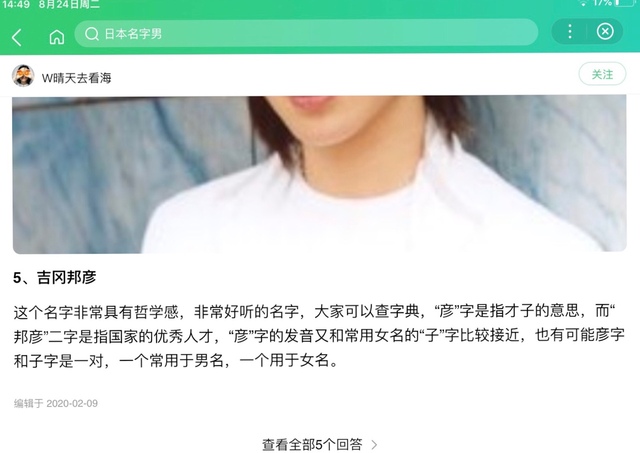640x453 pixels.
Task: Tap the answer paragraph about 邦彦
Action: tap(319, 336)
